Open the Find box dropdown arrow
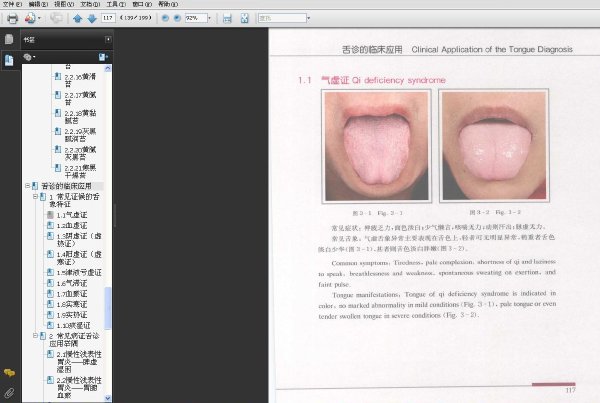The height and width of the screenshot is (403, 600). [x=309, y=18]
